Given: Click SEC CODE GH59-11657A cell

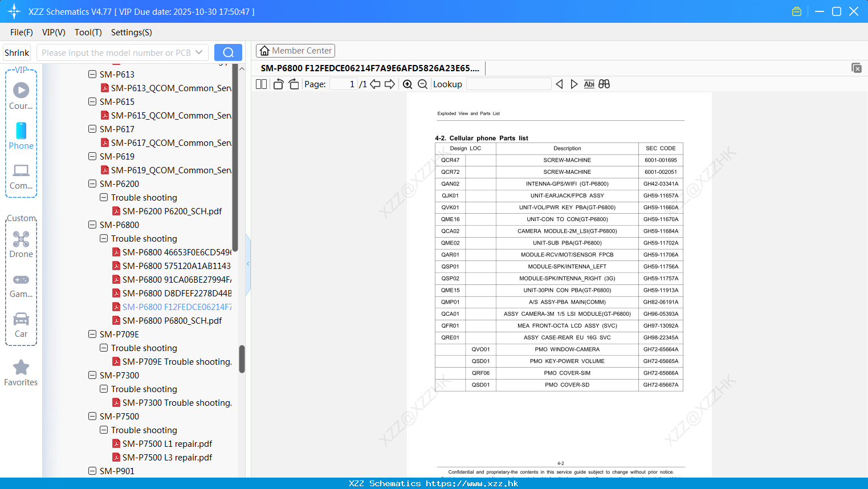Looking at the screenshot, I should click(661, 195).
